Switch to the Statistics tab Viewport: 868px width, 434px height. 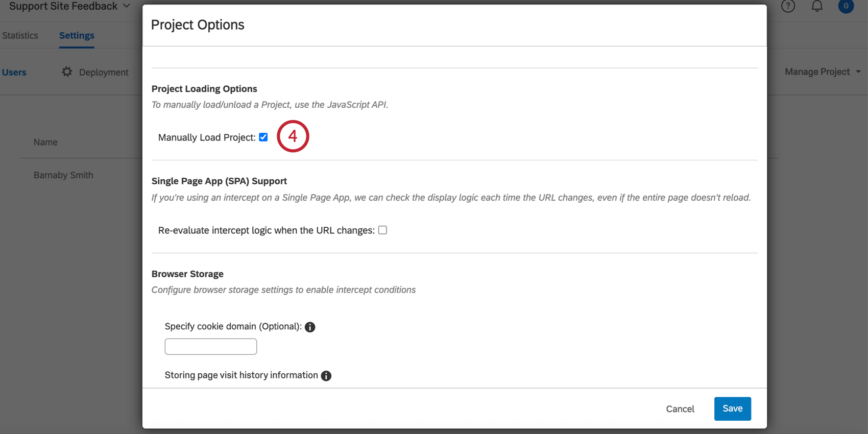click(20, 36)
